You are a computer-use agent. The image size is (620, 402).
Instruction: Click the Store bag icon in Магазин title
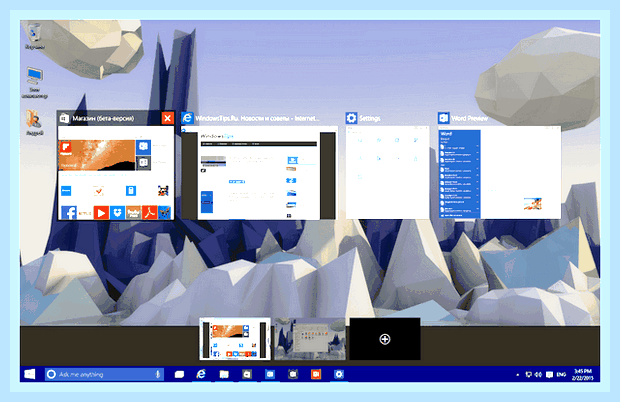(64, 118)
